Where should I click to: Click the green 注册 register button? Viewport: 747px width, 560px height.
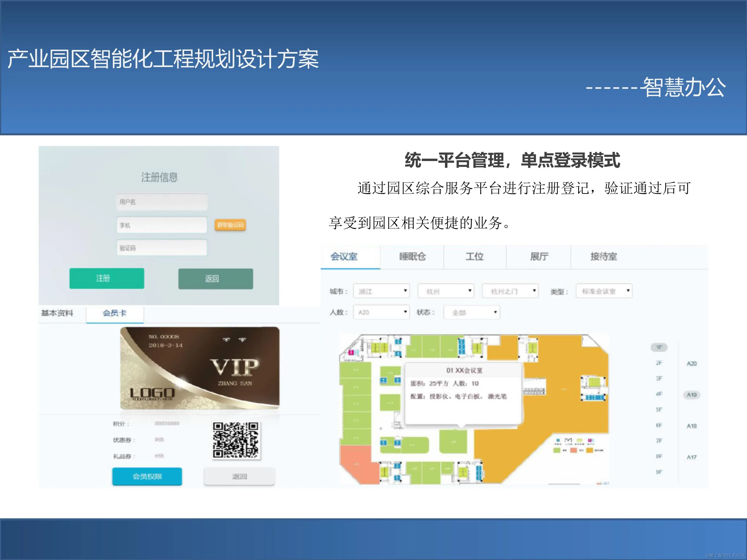click(x=106, y=278)
